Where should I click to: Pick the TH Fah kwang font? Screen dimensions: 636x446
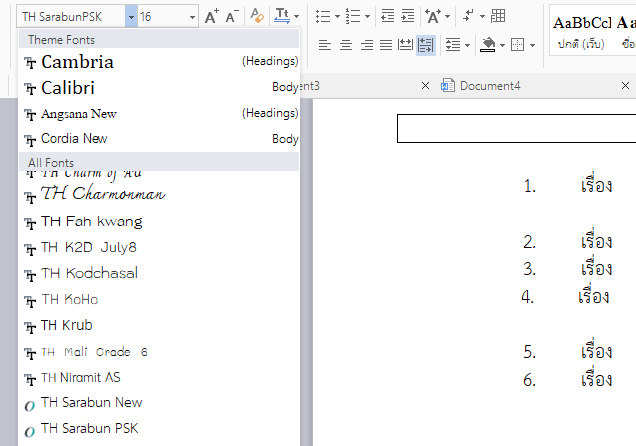[161, 221]
